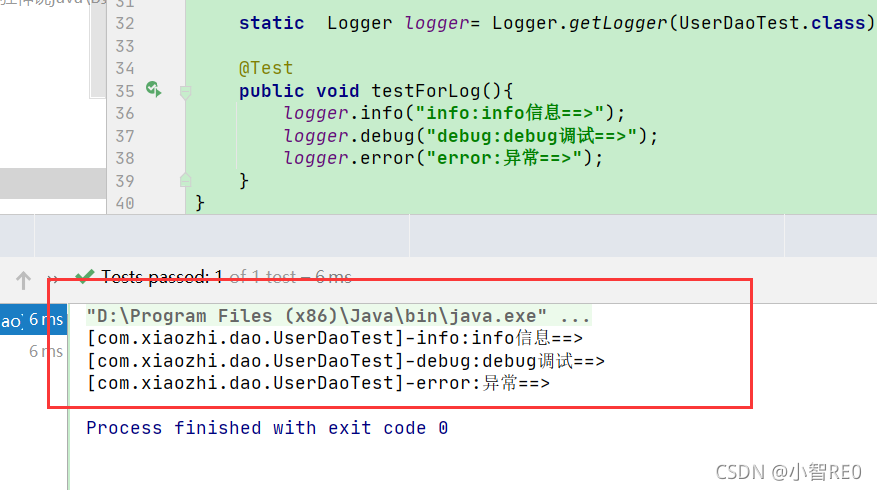The width and height of the screenshot is (877, 490).
Task: Click the java.exe command line in the console
Action: (x=339, y=316)
